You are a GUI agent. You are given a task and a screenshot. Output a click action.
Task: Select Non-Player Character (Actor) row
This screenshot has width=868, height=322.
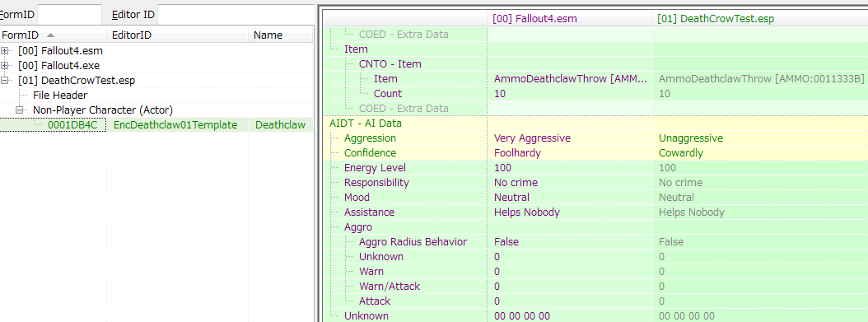(102, 110)
